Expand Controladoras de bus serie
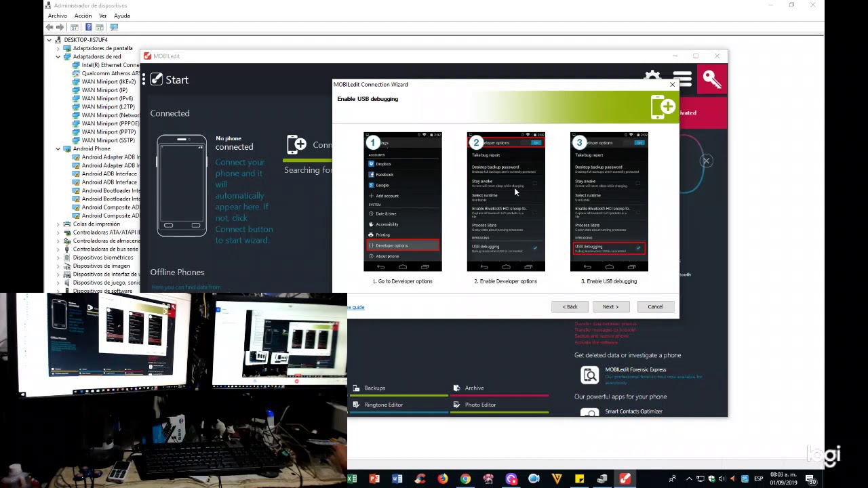 (58, 249)
